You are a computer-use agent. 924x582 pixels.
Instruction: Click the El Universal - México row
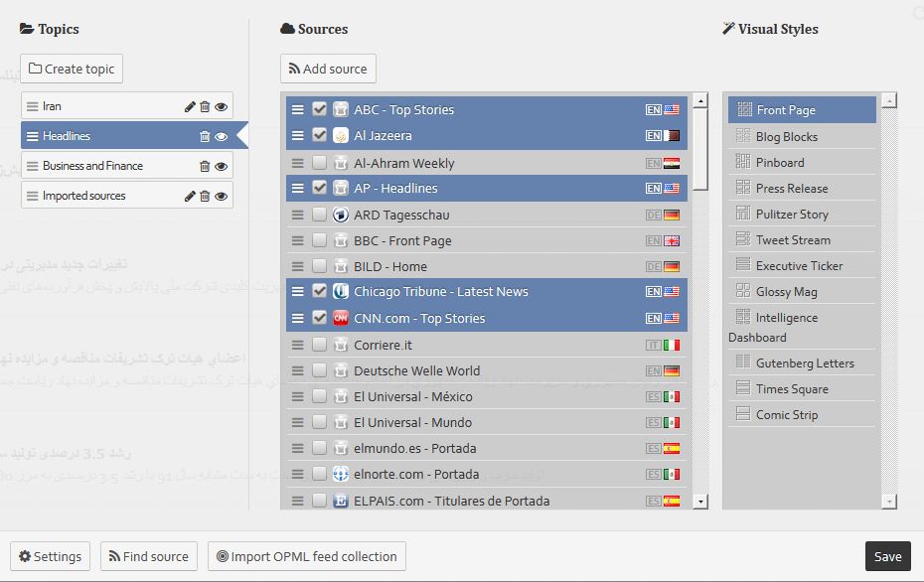[x=487, y=397]
